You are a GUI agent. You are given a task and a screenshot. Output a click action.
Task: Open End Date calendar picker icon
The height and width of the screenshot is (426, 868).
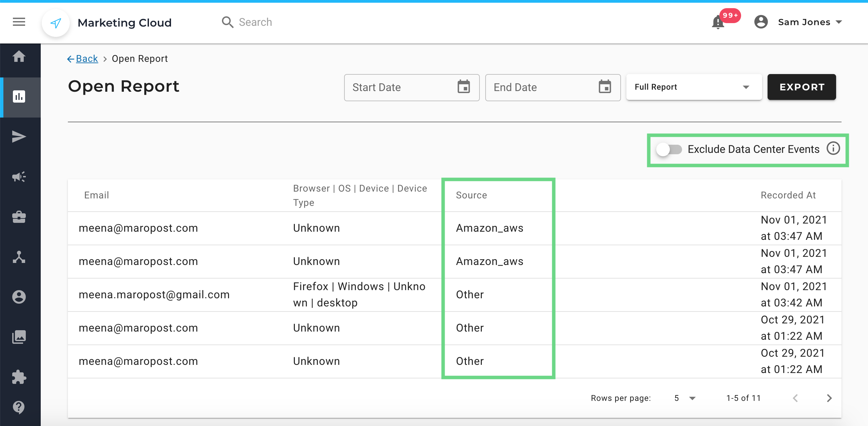(x=605, y=87)
